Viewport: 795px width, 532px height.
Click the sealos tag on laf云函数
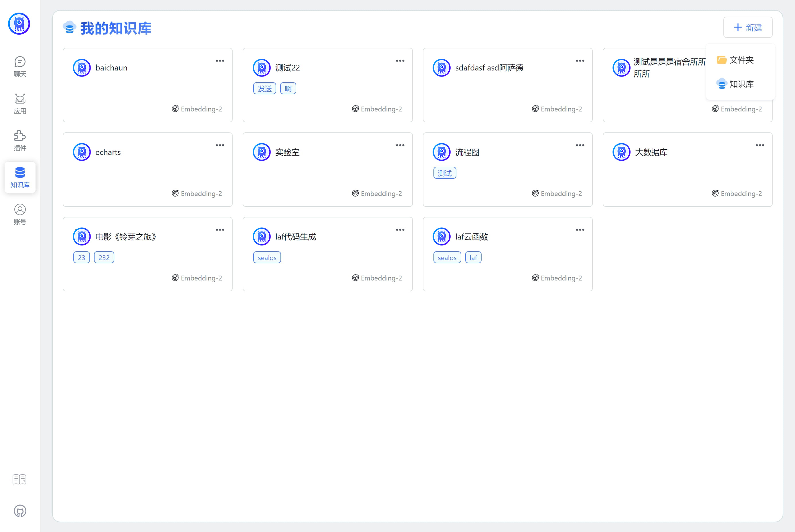tap(447, 258)
